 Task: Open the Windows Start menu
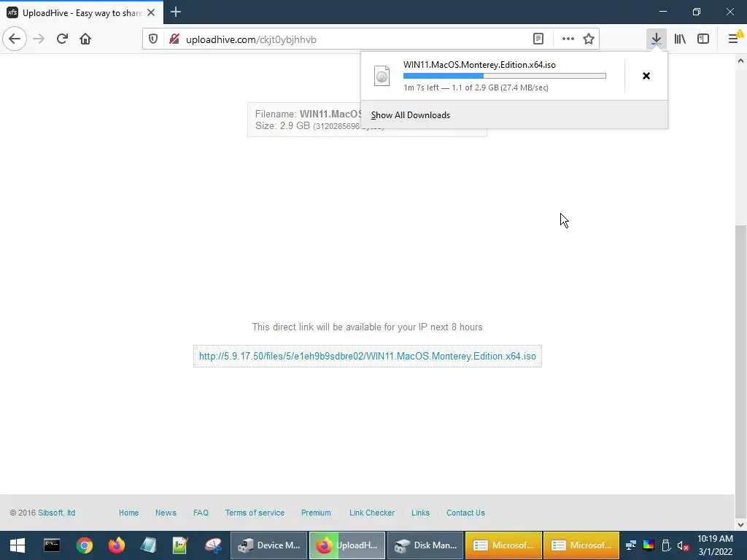point(18,545)
